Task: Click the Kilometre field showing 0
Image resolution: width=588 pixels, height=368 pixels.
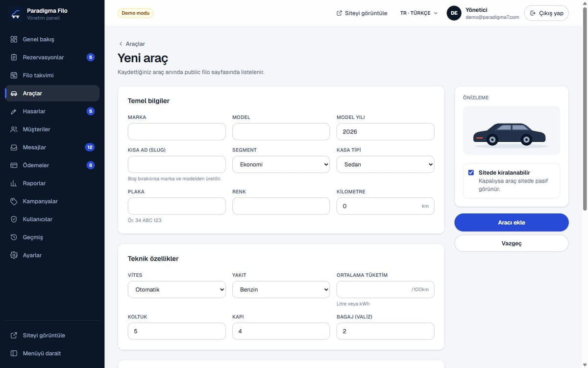Action: point(385,206)
